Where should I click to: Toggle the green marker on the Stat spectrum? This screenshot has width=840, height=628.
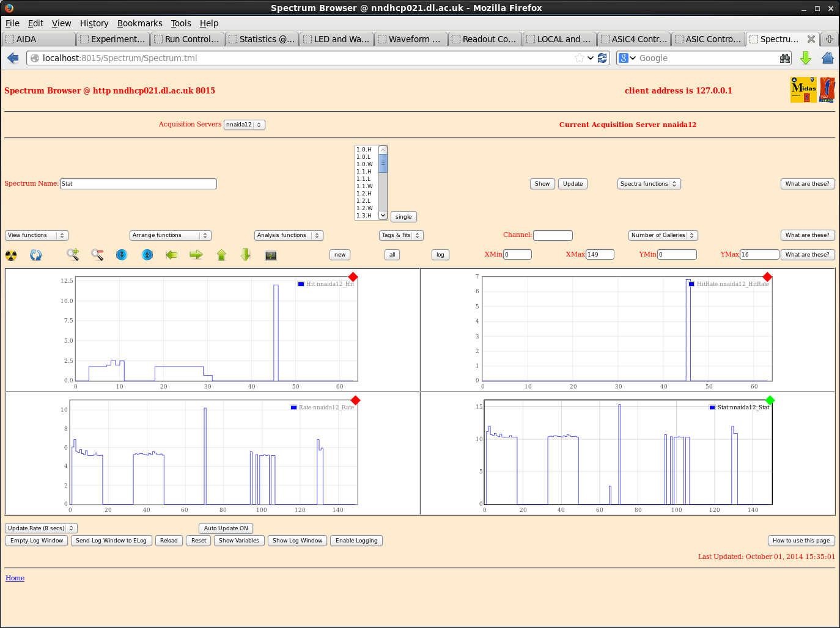click(770, 400)
